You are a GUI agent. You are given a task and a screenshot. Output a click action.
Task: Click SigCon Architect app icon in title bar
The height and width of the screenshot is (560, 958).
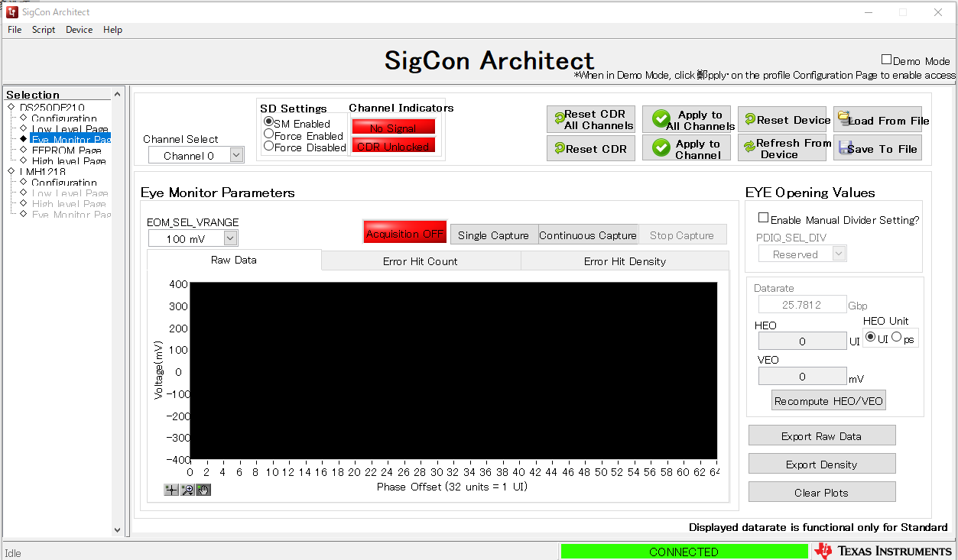pyautogui.click(x=12, y=12)
